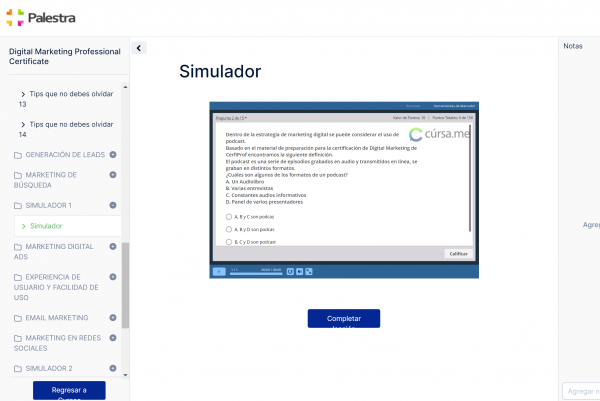The image size is (600, 401).
Task: Open the 'Pregunta 2 de 15' dropdown
Action: (232, 117)
